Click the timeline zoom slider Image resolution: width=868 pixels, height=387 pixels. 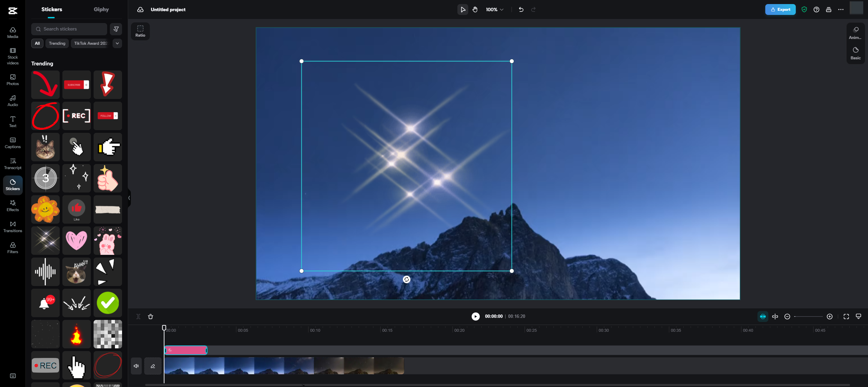808,316
